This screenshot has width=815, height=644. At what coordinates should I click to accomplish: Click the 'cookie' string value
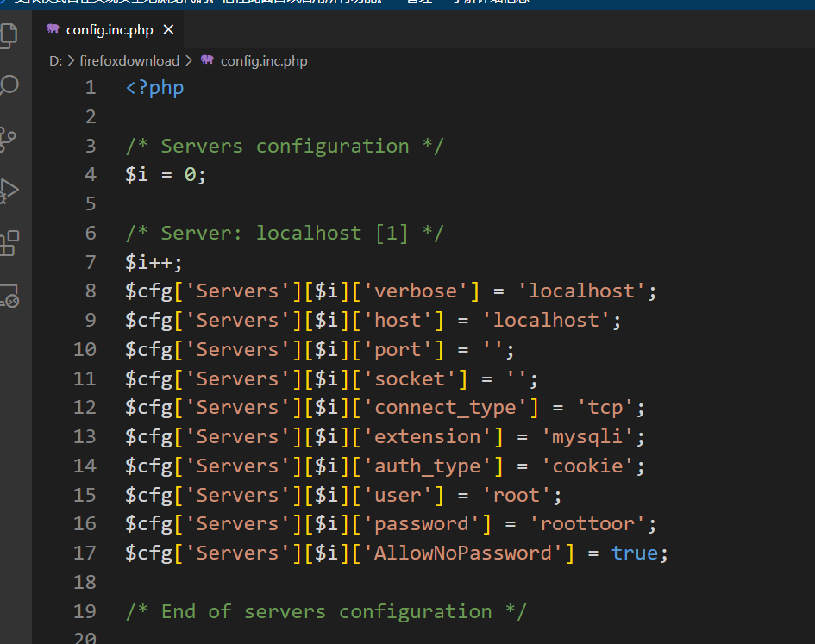587,466
